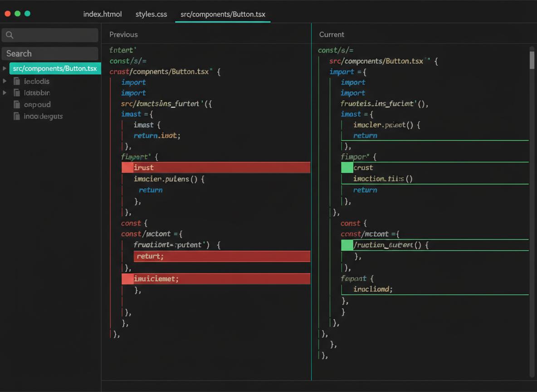Click the red macOS close button

coord(8,14)
